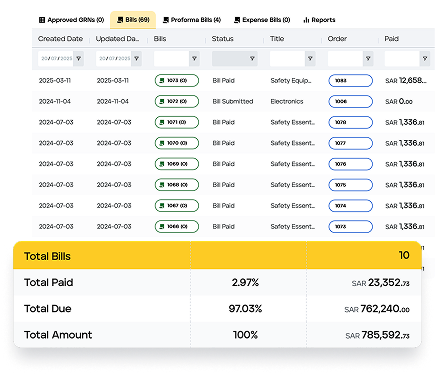Select the 'Bill Submitted' status cell
This screenshot has width=435, height=375.
coord(233,101)
